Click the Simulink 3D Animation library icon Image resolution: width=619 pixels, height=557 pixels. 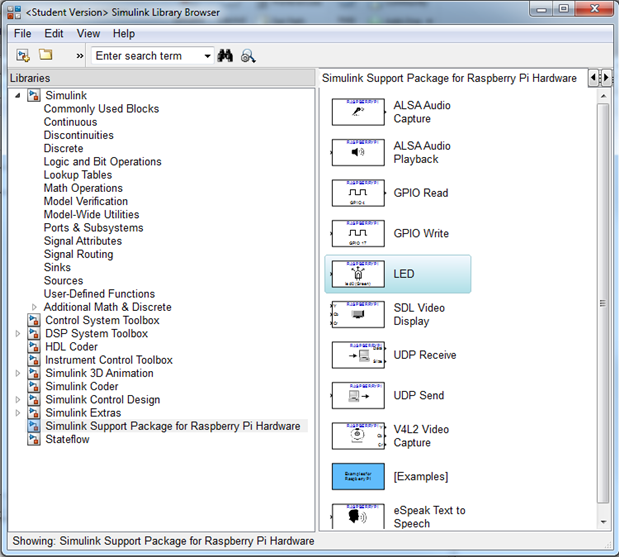(34, 373)
